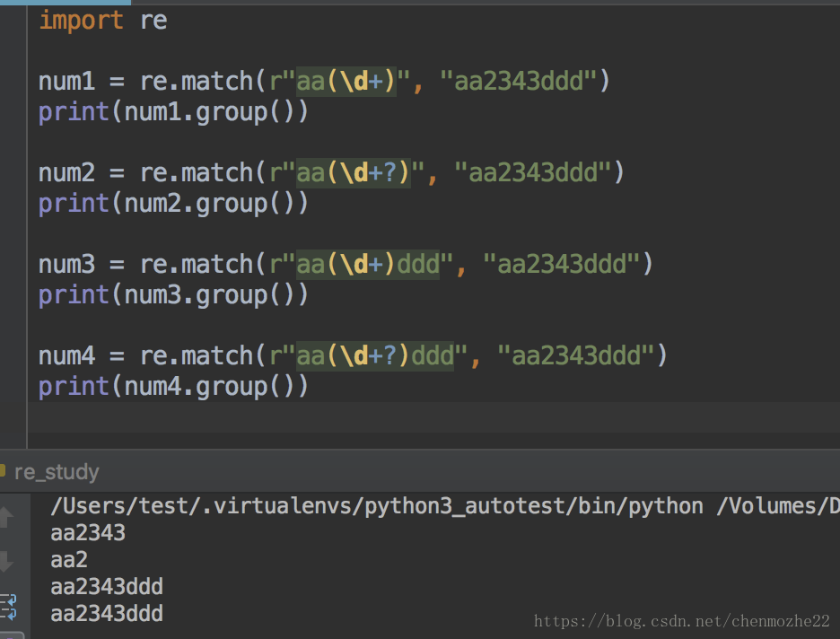Click the regex pattern aa(\d+?)ddd in the num4 line
The height and width of the screenshot is (639, 840).
[375, 356]
